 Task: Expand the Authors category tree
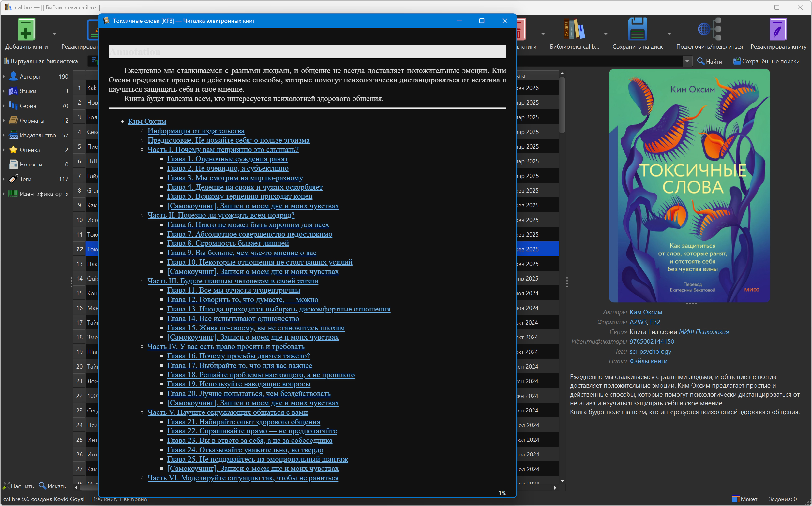(4, 76)
